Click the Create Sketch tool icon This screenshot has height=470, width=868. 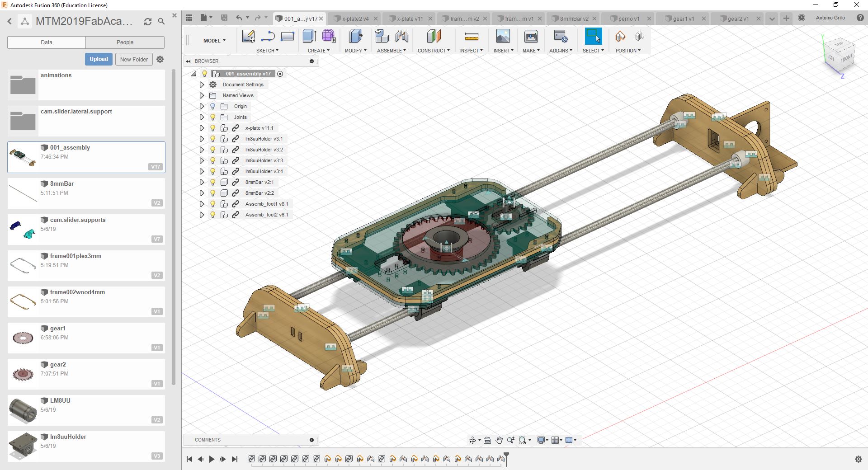(248, 36)
